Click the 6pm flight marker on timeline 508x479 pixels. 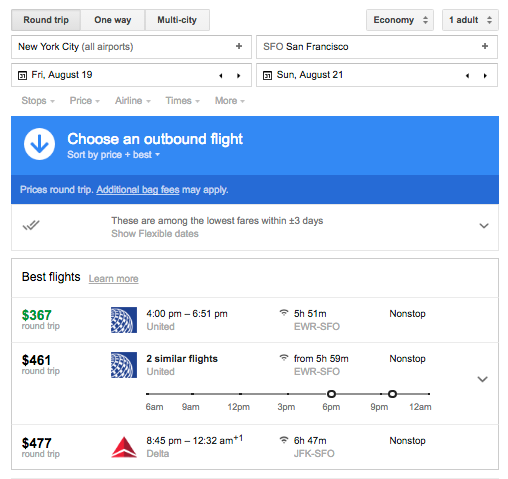tap(331, 394)
